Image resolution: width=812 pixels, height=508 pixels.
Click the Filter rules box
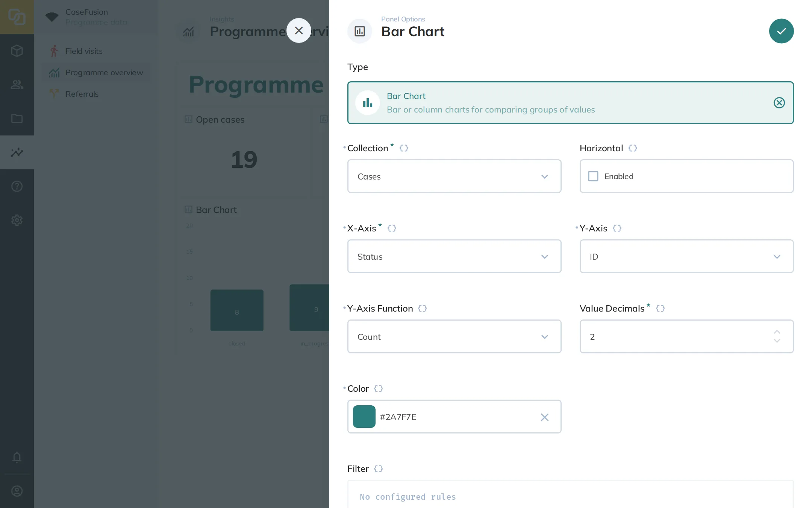[570, 494]
